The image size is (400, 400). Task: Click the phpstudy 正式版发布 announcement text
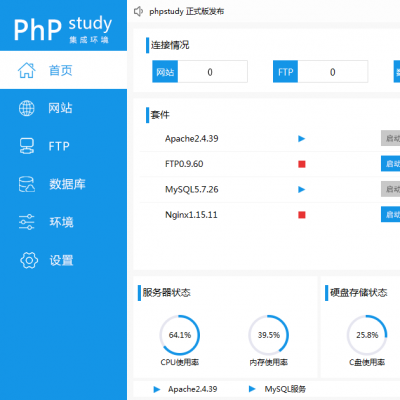pos(187,12)
